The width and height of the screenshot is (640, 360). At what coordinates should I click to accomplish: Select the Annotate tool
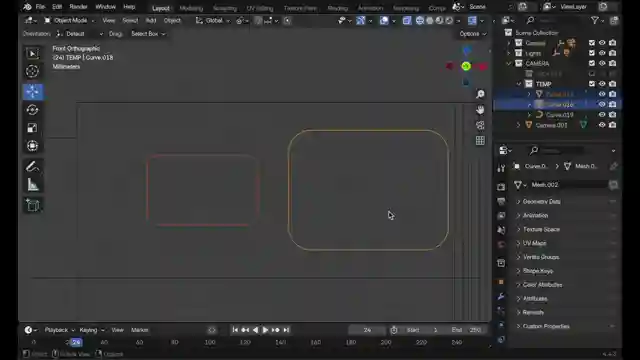click(32, 167)
